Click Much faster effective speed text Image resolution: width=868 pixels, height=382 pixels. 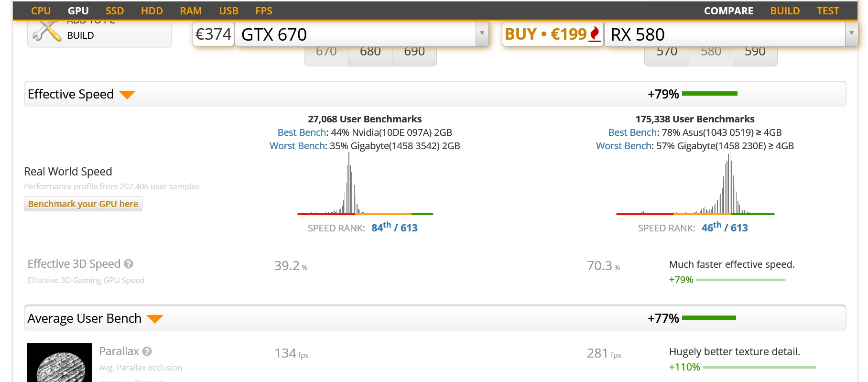[732, 264]
